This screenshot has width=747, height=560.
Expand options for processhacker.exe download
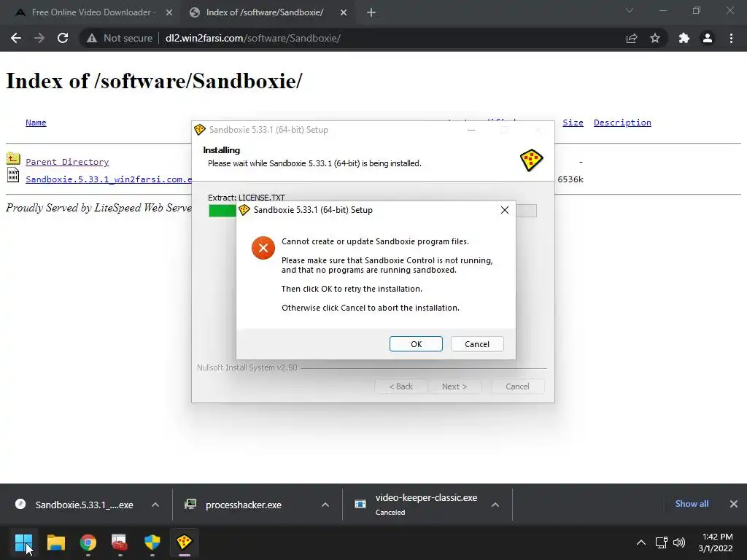[325, 505]
